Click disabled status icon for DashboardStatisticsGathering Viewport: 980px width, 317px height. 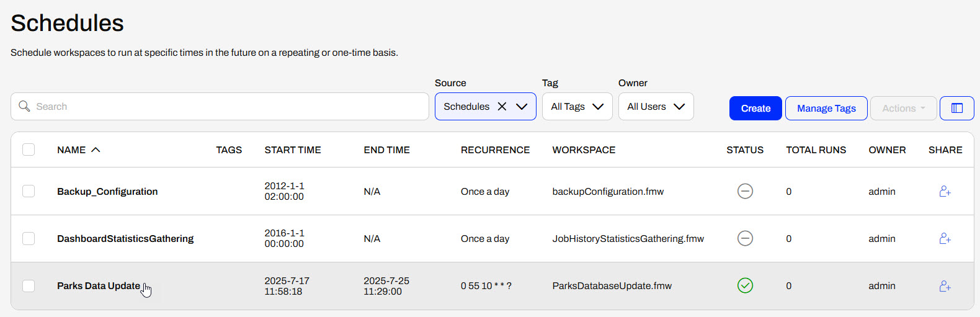(x=745, y=239)
